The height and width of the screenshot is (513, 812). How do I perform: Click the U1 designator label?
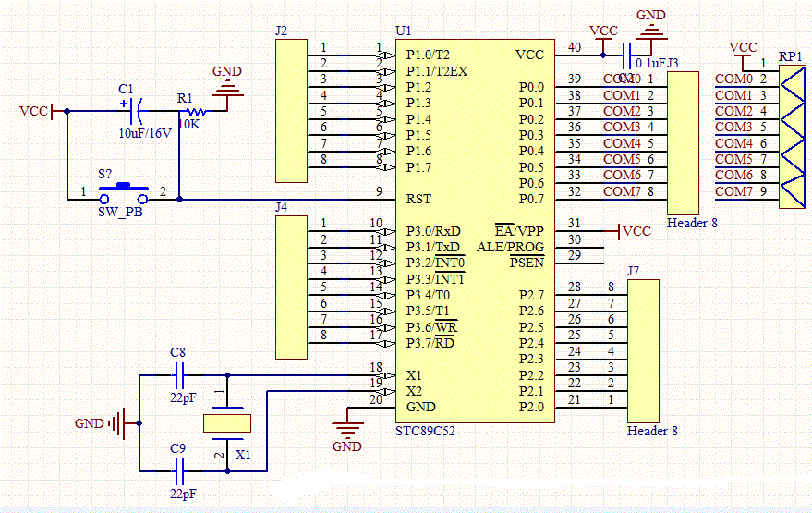coord(403,31)
